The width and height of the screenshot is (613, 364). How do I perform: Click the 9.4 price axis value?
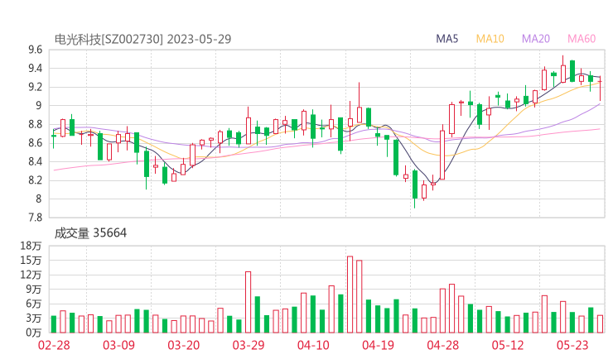[35, 69]
